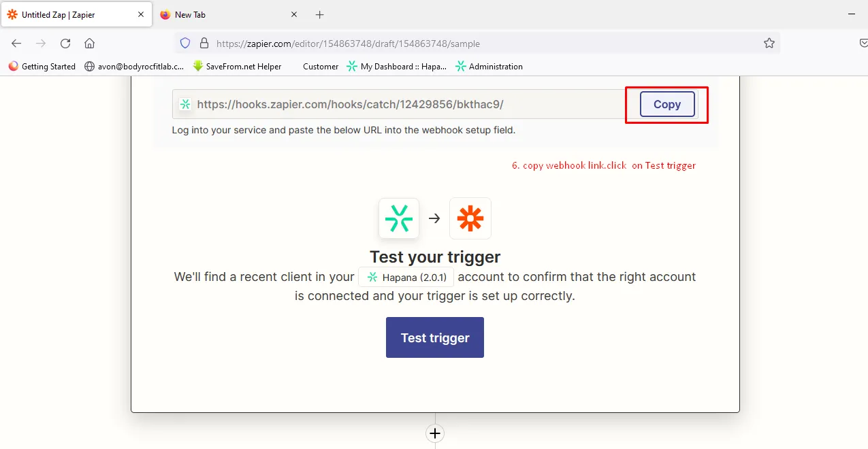Screen dimensions: 868x449
Task: View site info via padlock icon
Action: pyautogui.click(x=203, y=43)
